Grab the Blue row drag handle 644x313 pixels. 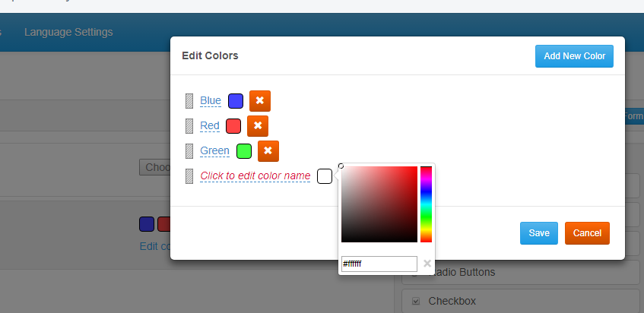[x=189, y=101]
